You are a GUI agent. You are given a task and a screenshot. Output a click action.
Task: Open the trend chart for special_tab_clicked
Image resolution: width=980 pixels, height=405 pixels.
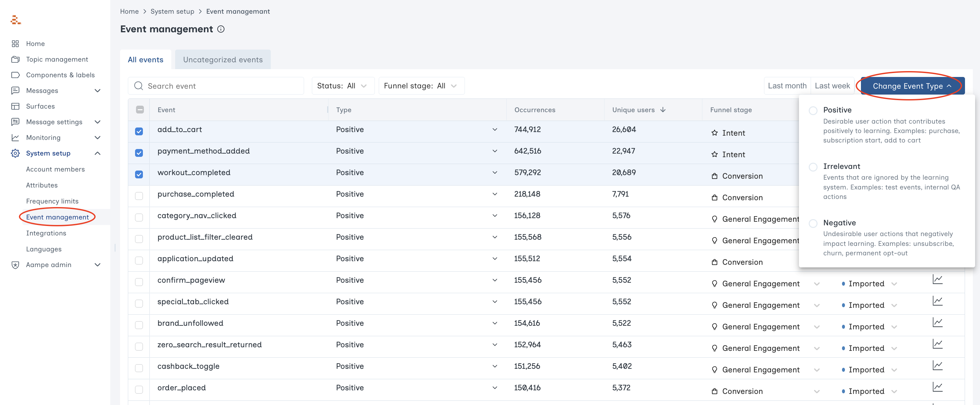tap(937, 301)
